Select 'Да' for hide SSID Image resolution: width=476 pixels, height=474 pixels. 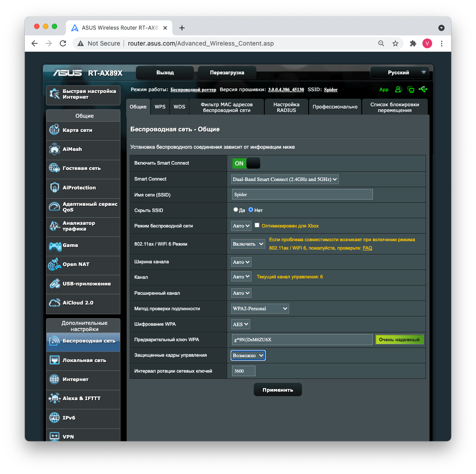click(x=236, y=210)
